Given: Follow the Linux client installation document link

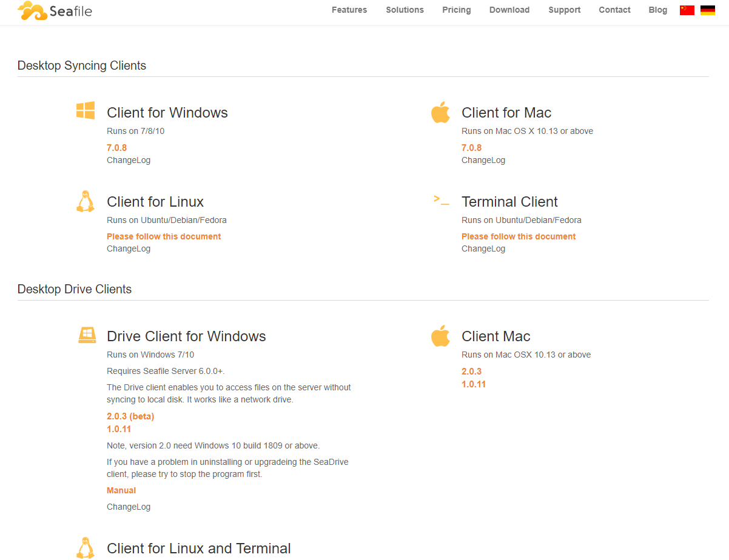Looking at the screenshot, I should click(164, 236).
